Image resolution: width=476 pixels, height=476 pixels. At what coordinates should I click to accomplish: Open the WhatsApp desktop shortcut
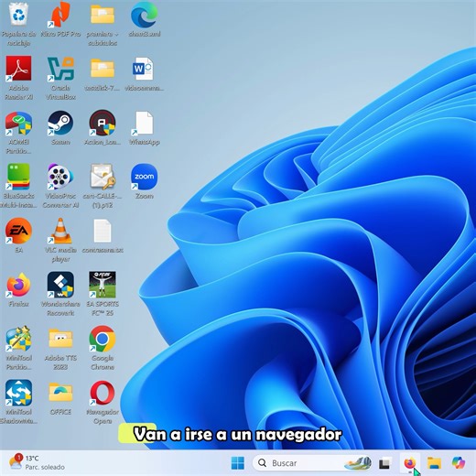143,124
